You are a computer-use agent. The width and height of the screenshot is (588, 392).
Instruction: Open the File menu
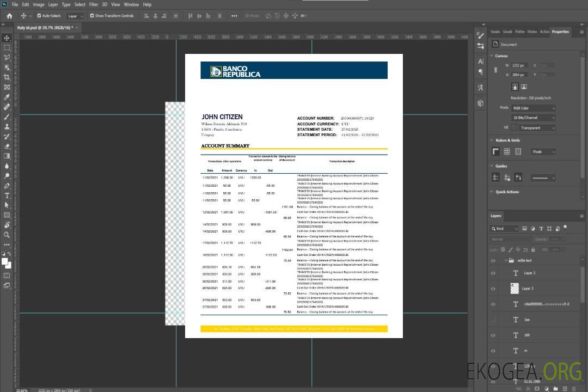(x=15, y=4)
